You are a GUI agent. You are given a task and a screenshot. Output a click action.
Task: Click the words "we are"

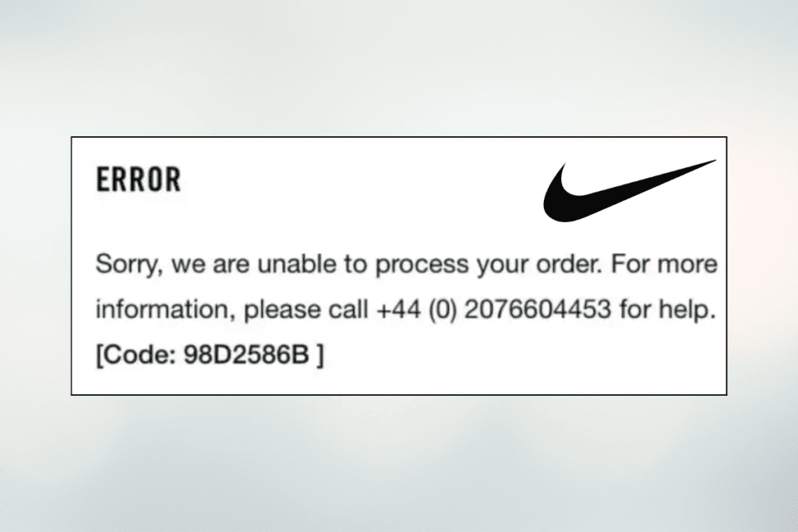[205, 266]
